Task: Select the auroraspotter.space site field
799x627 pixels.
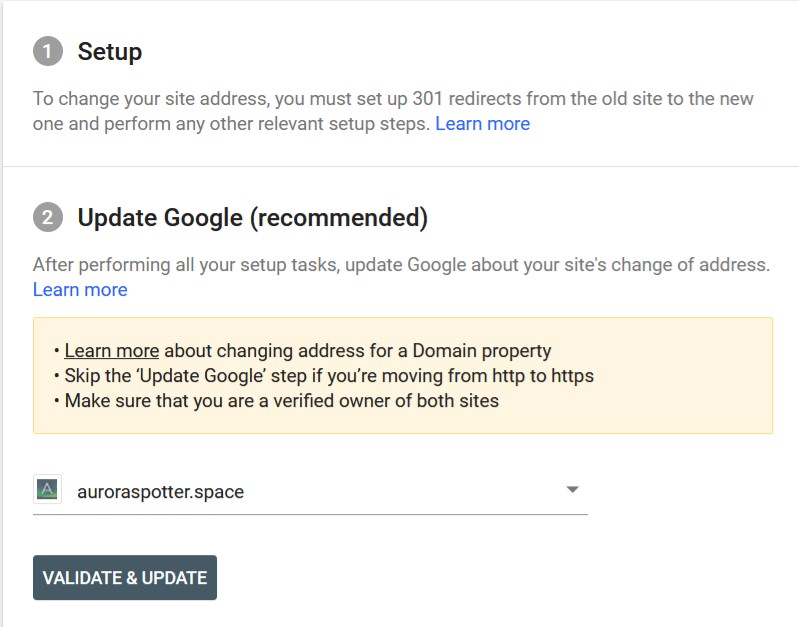Action: [x=300, y=491]
